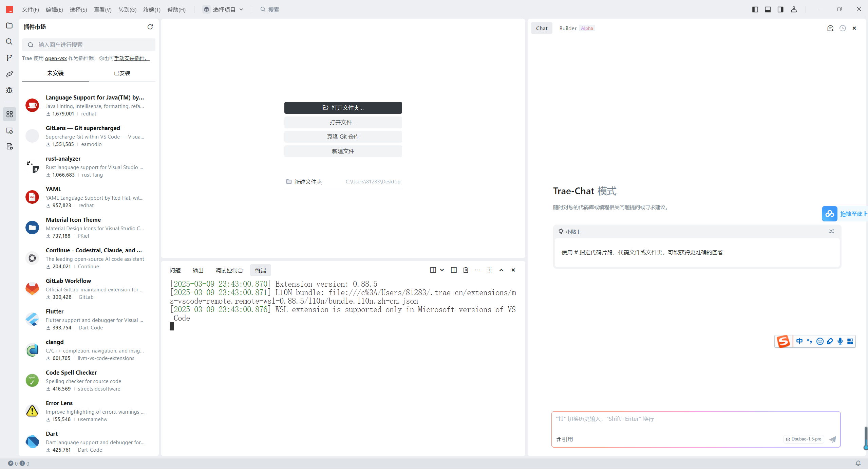Shuffle the tips with the random icon
The width and height of the screenshot is (868, 469).
(831, 231)
